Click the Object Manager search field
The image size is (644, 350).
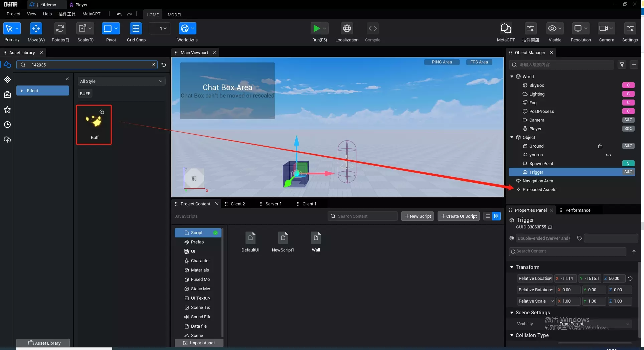pos(561,65)
